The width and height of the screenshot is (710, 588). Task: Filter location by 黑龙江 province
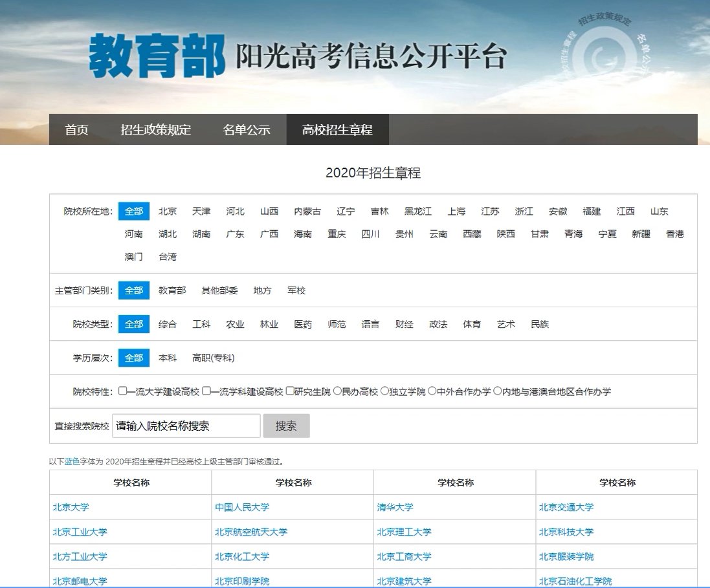tap(418, 212)
